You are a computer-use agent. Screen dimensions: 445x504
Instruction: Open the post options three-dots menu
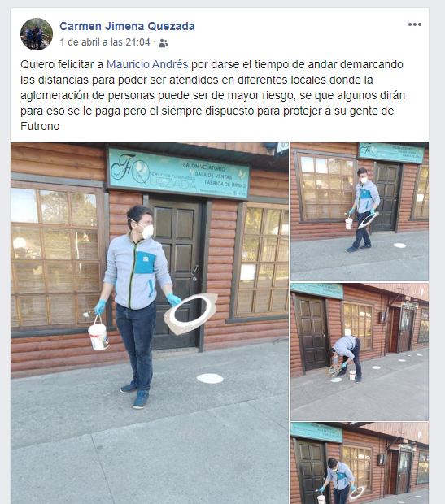click(414, 24)
